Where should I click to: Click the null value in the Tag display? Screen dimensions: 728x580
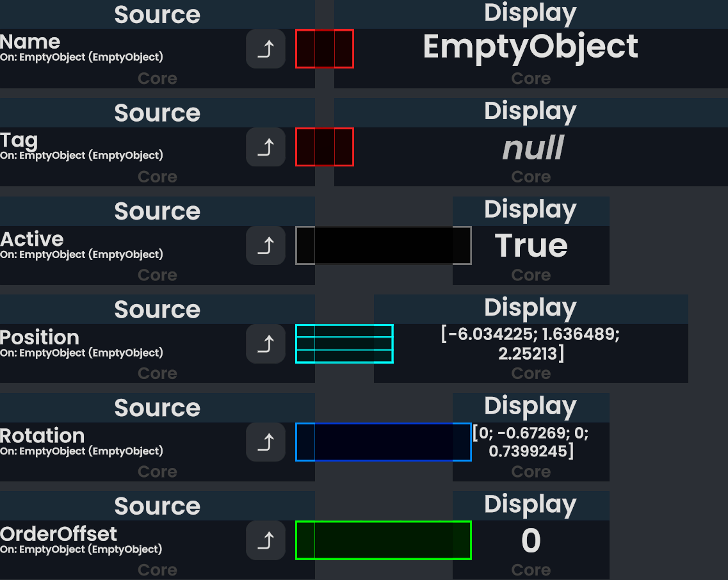pyautogui.click(x=531, y=148)
